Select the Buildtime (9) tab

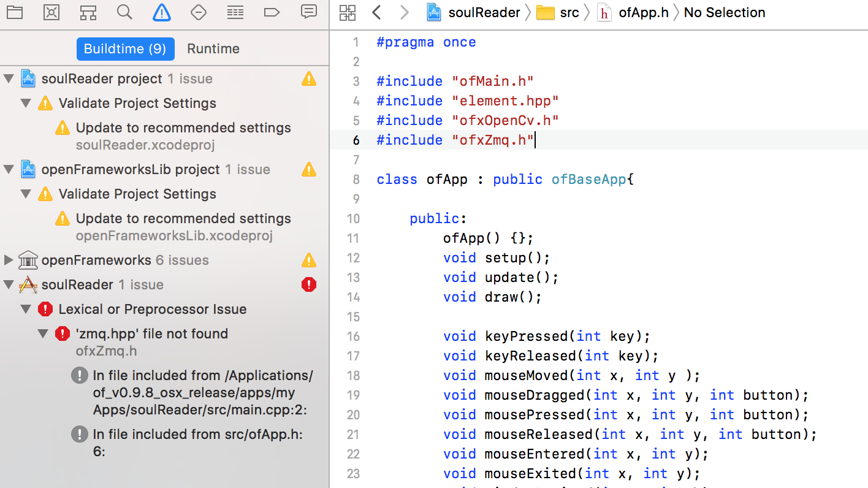125,49
